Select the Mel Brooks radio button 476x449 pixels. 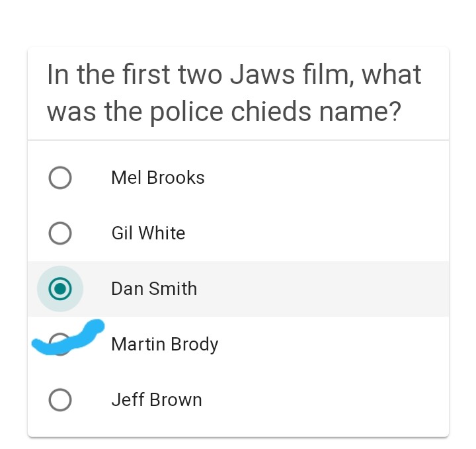click(60, 178)
